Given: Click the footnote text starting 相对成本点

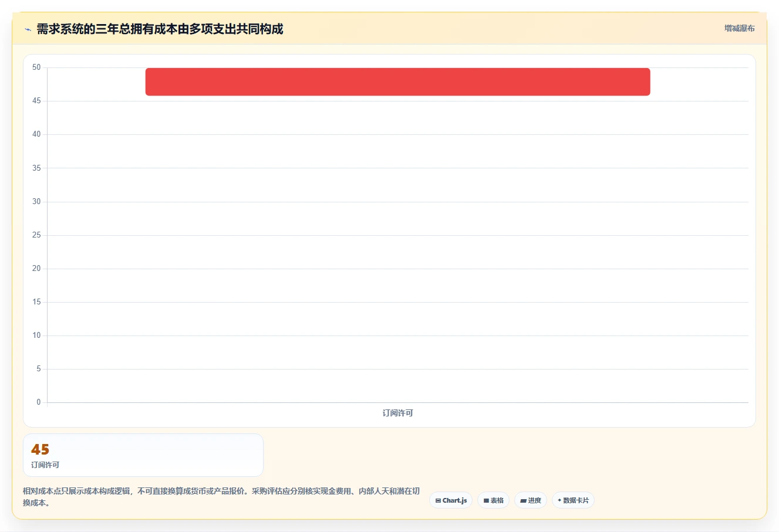Looking at the screenshot, I should tap(221, 497).
